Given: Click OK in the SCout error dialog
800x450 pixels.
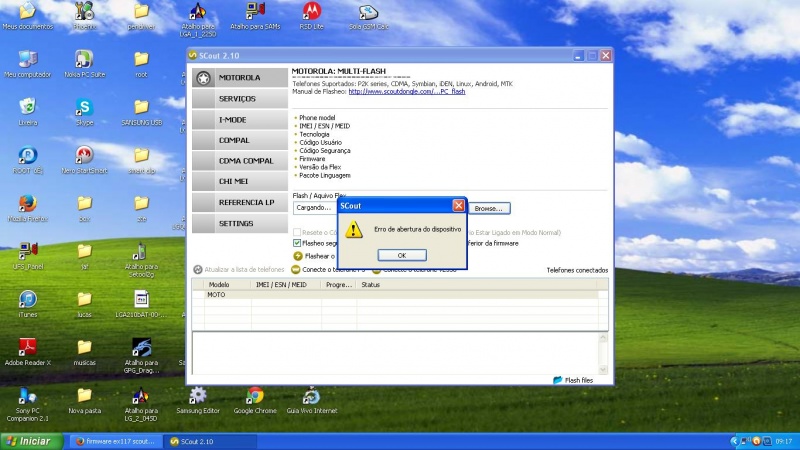Looking at the screenshot, I should coord(402,255).
